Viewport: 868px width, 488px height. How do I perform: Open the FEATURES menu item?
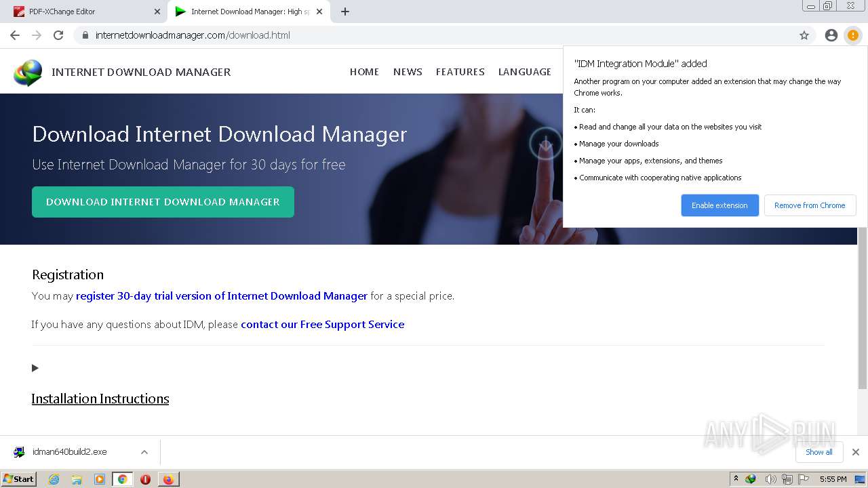(460, 72)
